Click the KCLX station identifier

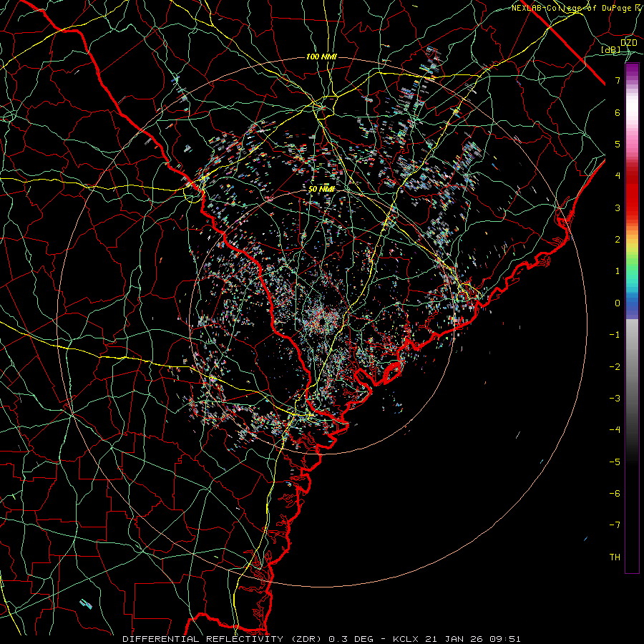coord(406,639)
